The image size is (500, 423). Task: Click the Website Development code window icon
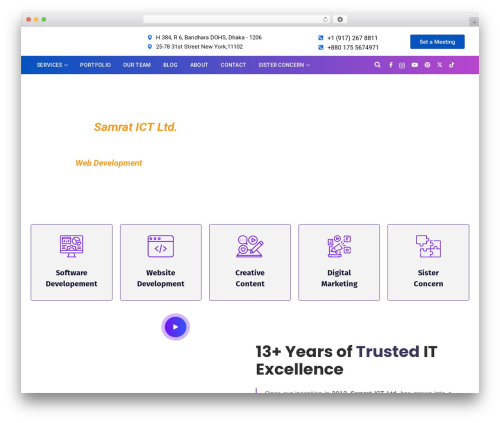pos(161,246)
